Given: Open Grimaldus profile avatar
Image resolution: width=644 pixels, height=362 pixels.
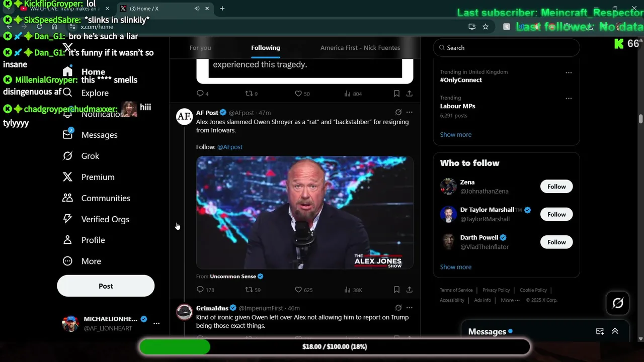Looking at the screenshot, I should pyautogui.click(x=184, y=312).
